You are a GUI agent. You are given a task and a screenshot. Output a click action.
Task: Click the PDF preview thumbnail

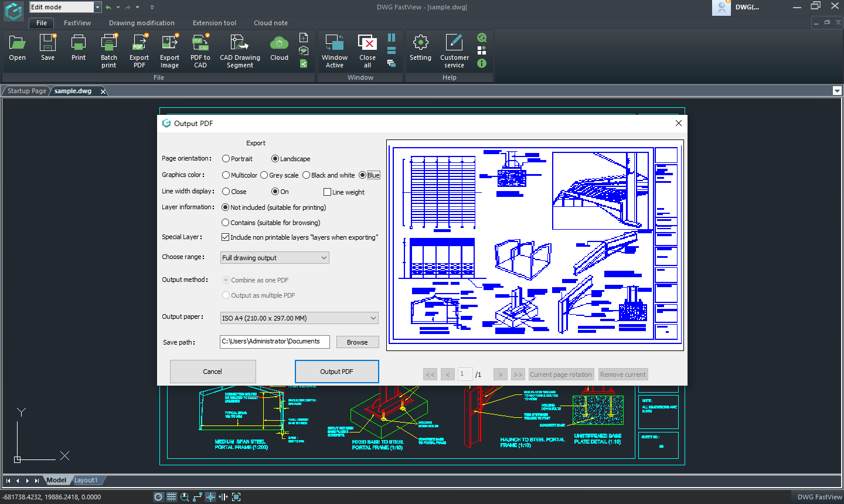pyautogui.click(x=535, y=245)
